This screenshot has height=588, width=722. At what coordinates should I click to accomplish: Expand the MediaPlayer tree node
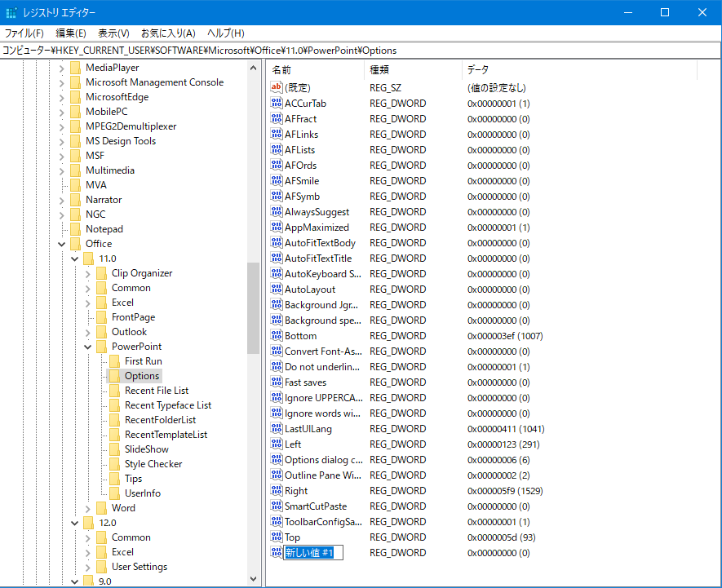pyautogui.click(x=62, y=69)
